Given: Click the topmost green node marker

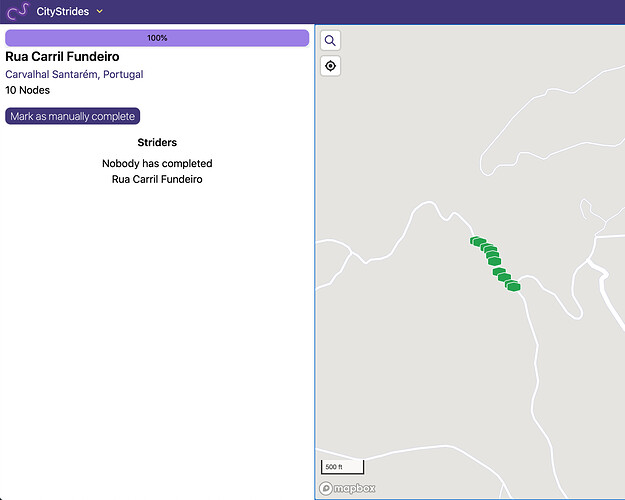Looking at the screenshot, I should click(x=477, y=241).
